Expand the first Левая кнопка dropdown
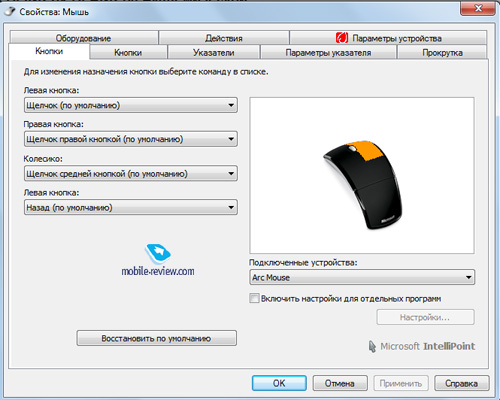500x400 pixels. (x=131, y=105)
